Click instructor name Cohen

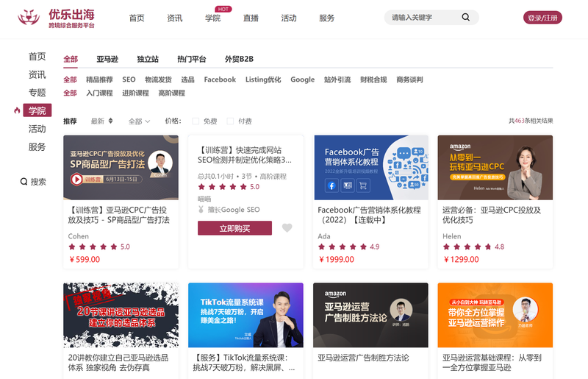[x=79, y=236]
